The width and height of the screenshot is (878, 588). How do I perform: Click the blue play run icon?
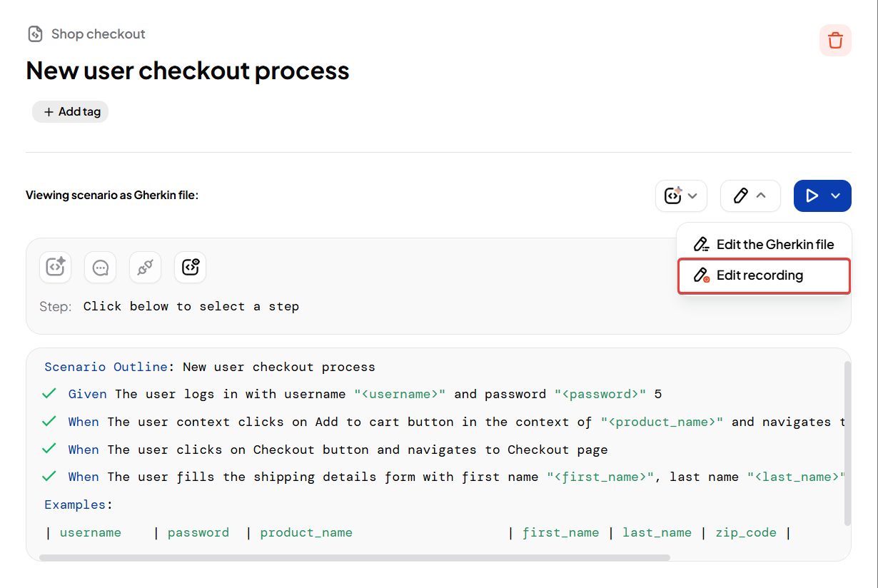(x=812, y=196)
